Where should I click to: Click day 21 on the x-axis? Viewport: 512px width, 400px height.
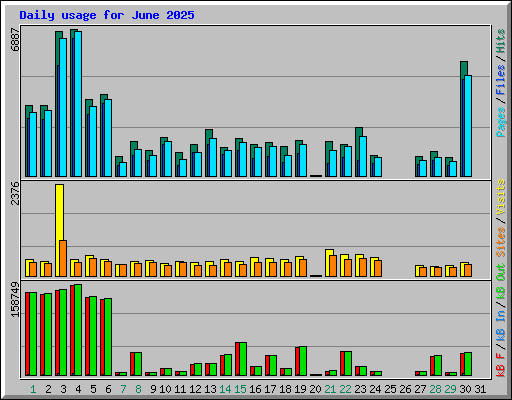point(330,389)
